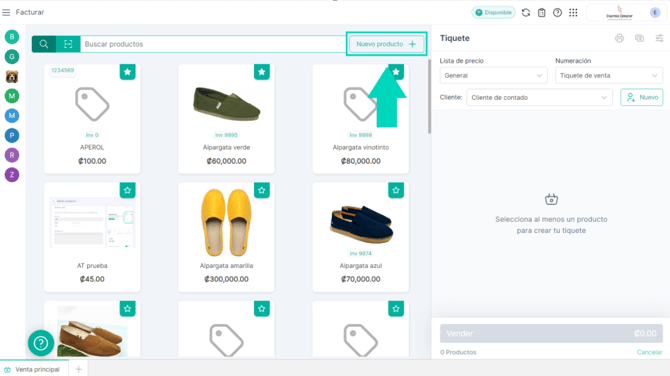Open the Cliente de contado dropdown
Viewport: 670px width, 376px height.
point(539,97)
